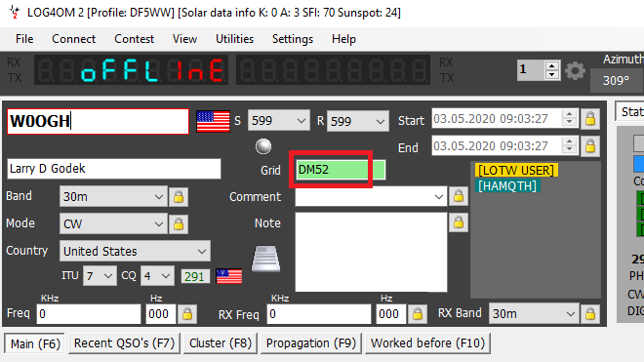Toggle the Freq padlock lock

pyautogui.click(x=187, y=314)
